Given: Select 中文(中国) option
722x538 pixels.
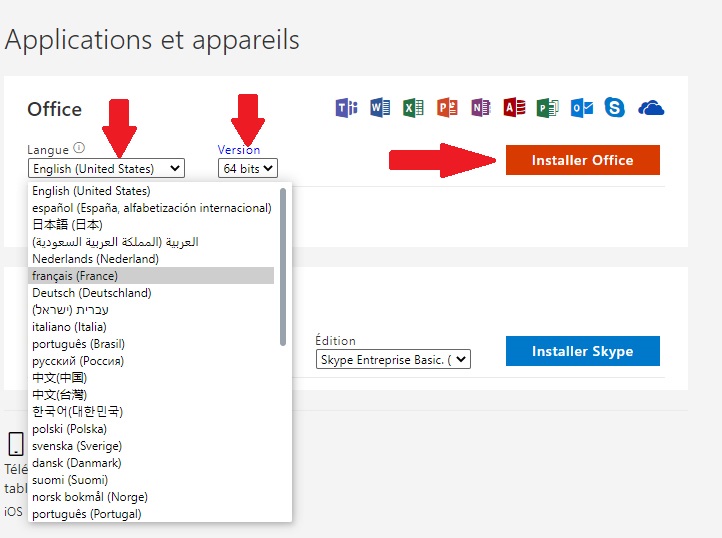Looking at the screenshot, I should tap(153, 378).
